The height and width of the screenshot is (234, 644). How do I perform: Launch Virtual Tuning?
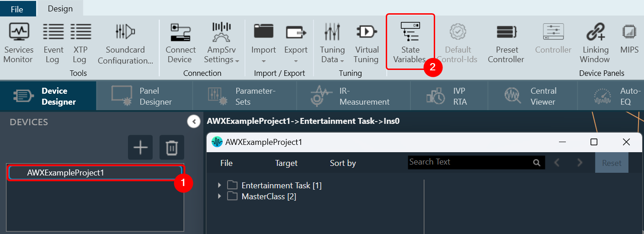(367, 43)
